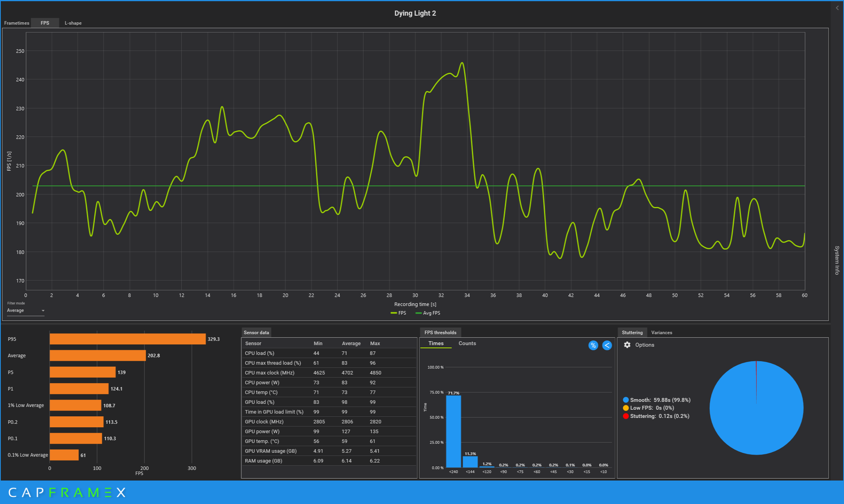This screenshot has height=504, width=844.
Task: Open the Options gear icon in the Stuttering panel
Action: (x=627, y=345)
